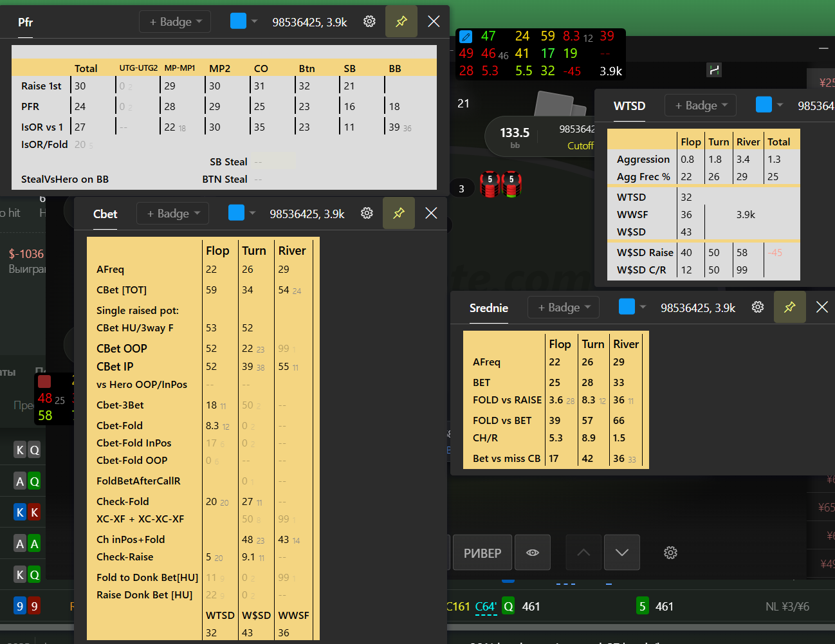Screen dimensions: 835x644
Task: Click blue note icon in HUD stats
Action: click(466, 37)
